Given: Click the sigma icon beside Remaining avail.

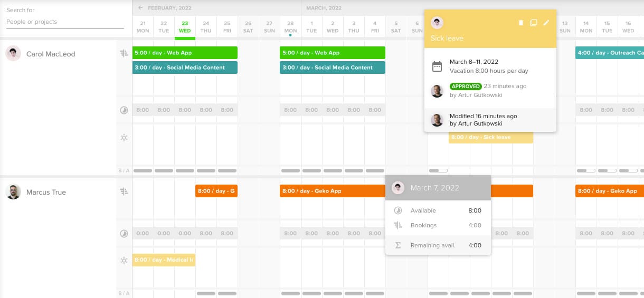Looking at the screenshot, I should [x=398, y=245].
